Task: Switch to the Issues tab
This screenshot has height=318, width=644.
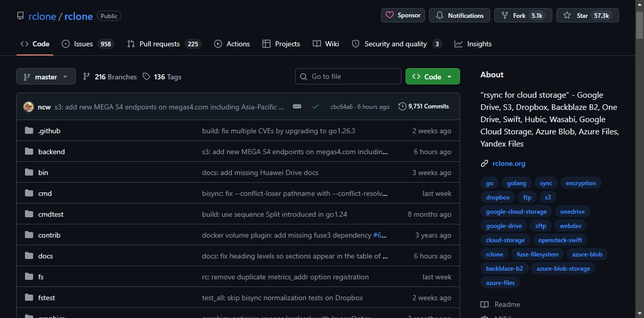Action: [88, 44]
